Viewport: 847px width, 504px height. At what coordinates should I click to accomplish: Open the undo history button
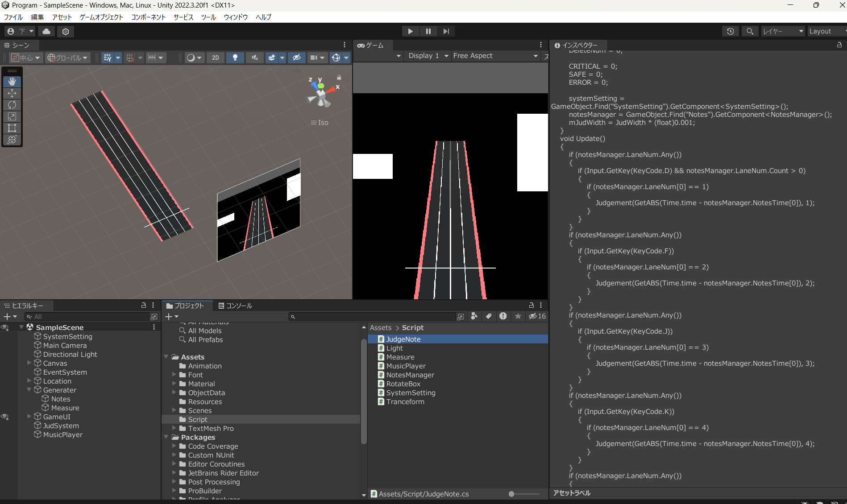click(x=731, y=31)
